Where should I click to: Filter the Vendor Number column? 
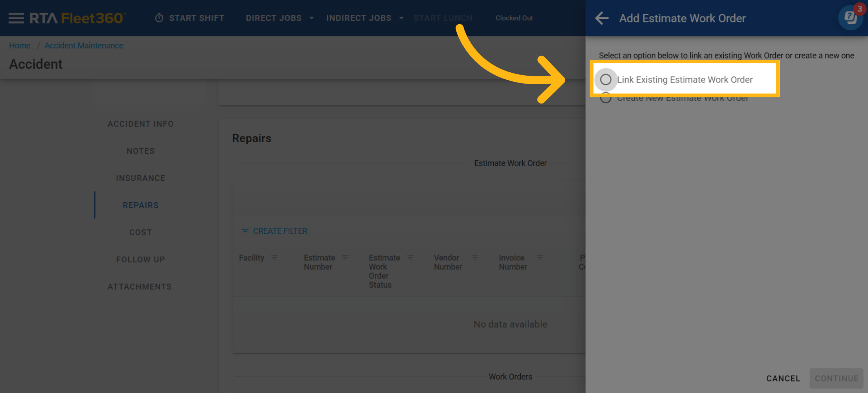point(475,258)
